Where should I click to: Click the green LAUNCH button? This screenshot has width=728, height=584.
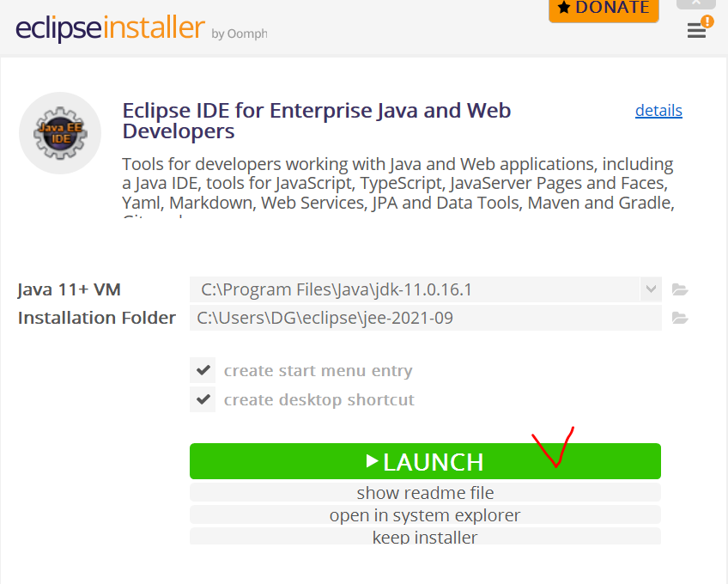[x=425, y=461]
